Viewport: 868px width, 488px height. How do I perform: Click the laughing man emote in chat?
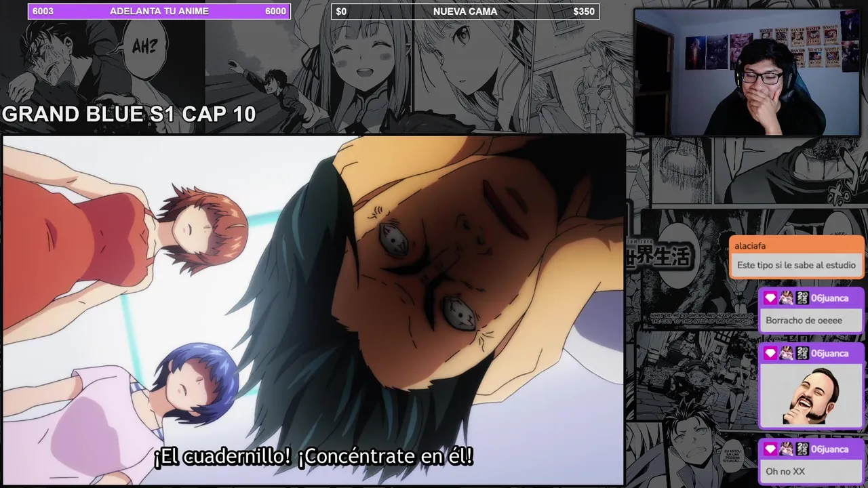pos(812,396)
